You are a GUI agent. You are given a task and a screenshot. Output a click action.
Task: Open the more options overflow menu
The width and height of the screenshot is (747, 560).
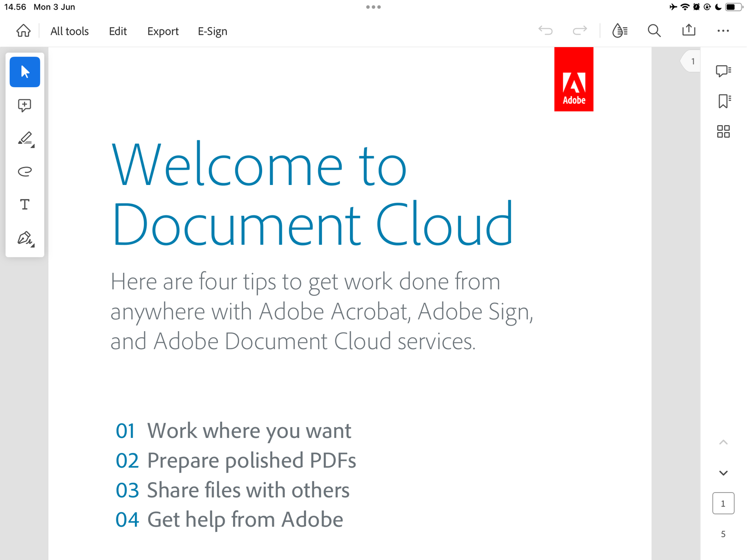coord(723,30)
